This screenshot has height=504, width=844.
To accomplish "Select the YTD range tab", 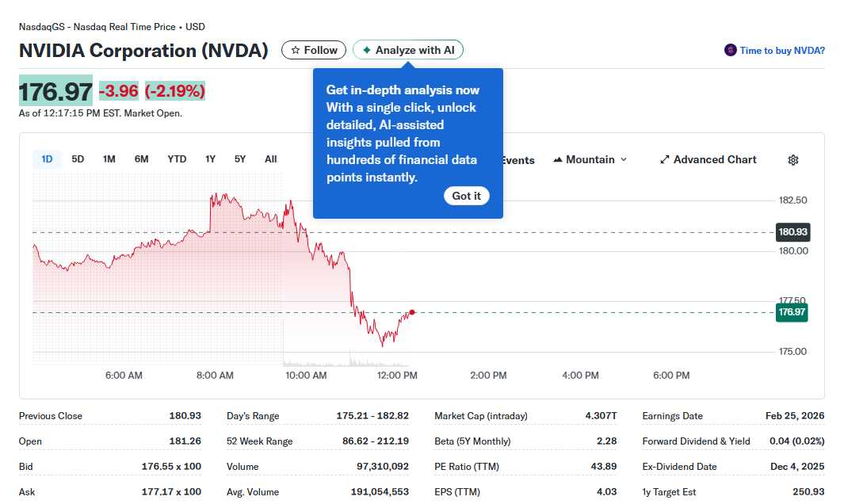I will (x=176, y=158).
